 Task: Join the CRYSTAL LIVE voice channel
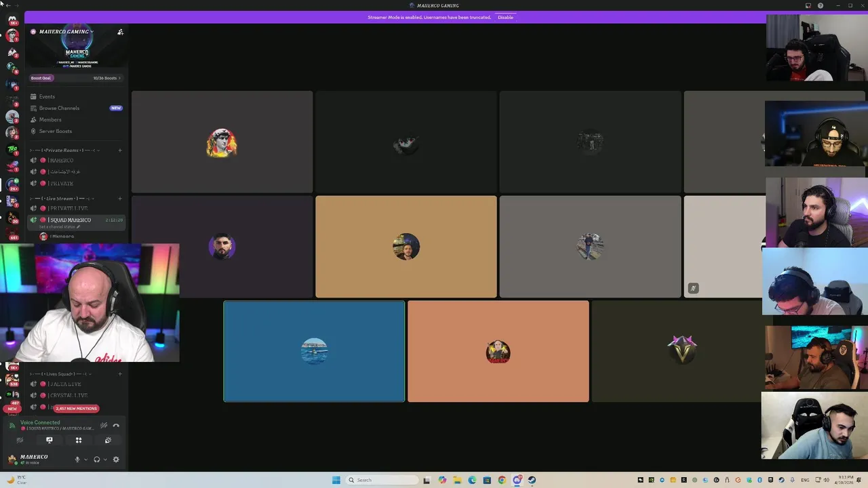pos(76,395)
